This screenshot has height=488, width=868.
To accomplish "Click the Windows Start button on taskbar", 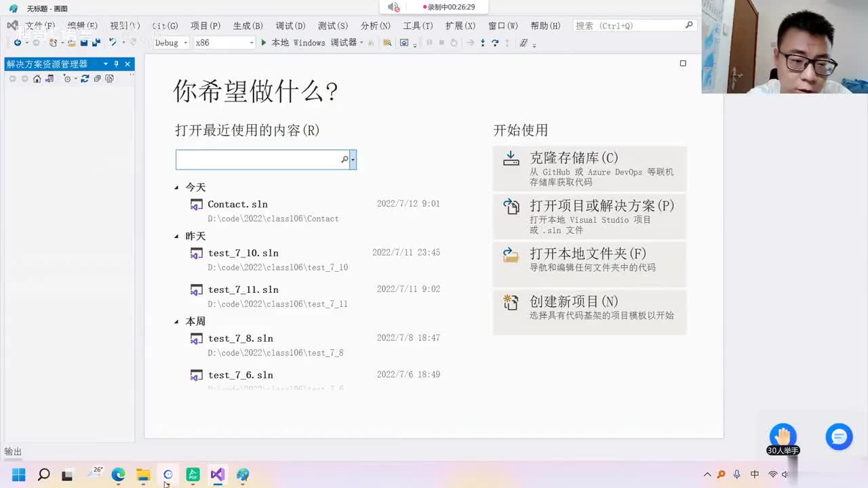I will (x=19, y=474).
